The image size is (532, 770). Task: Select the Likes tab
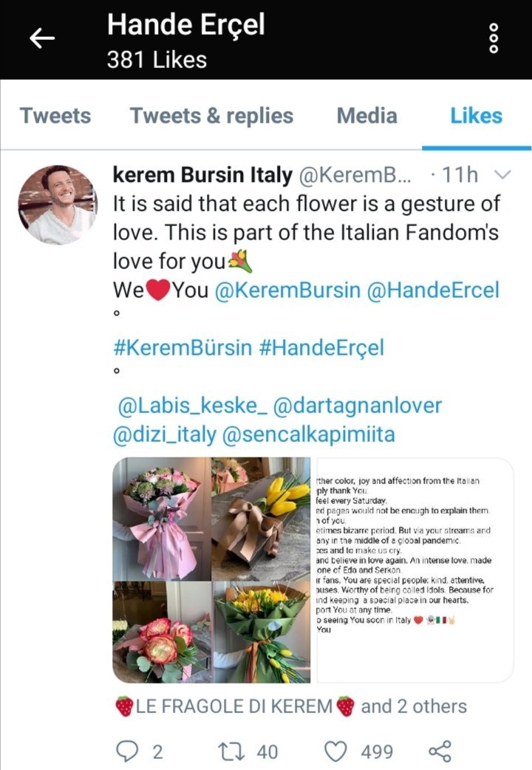[x=477, y=116]
